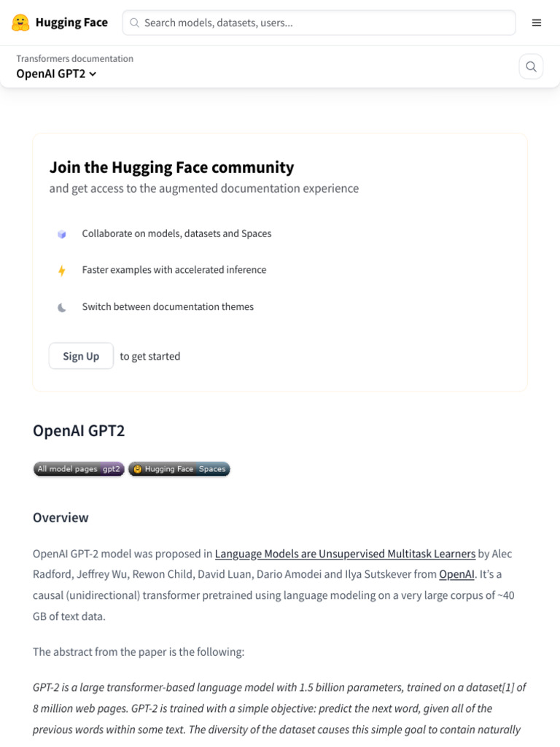Click the chevron beside OpenAI GPT2

pos(93,74)
